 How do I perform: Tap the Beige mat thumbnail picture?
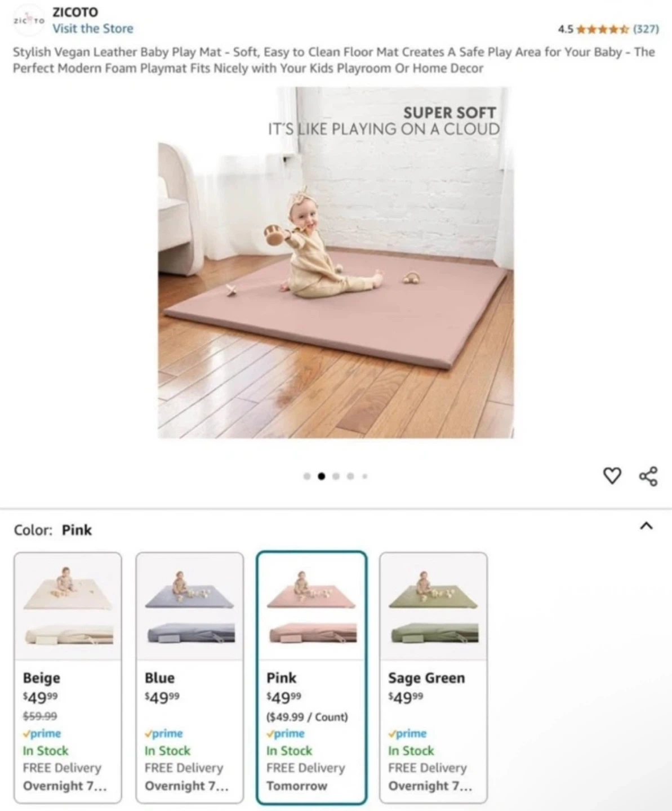pos(68,606)
